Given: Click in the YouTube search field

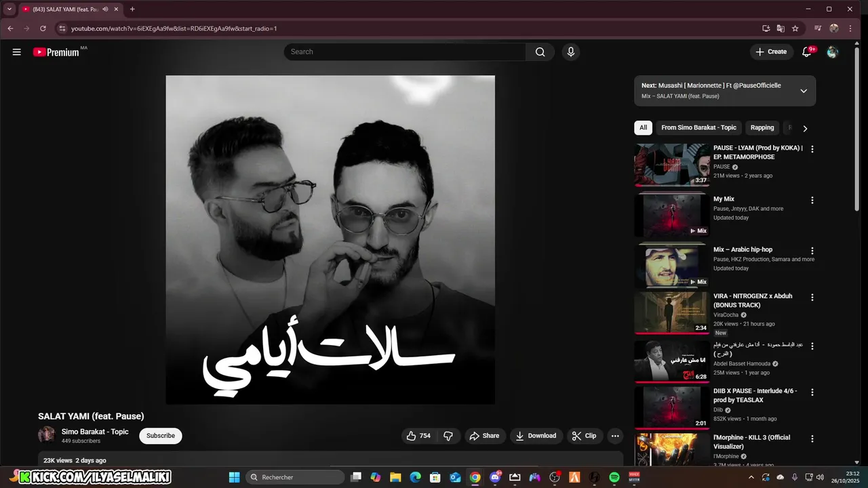Looking at the screenshot, I should 405,52.
